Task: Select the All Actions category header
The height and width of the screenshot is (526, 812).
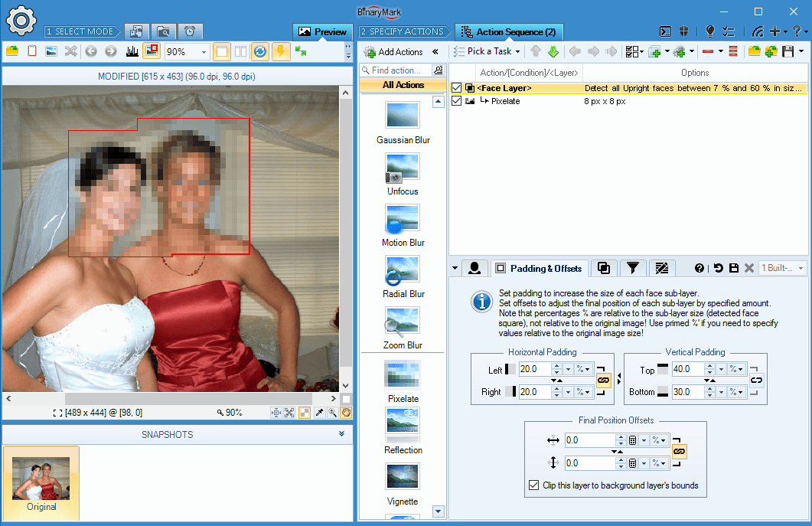Action: 403,85
